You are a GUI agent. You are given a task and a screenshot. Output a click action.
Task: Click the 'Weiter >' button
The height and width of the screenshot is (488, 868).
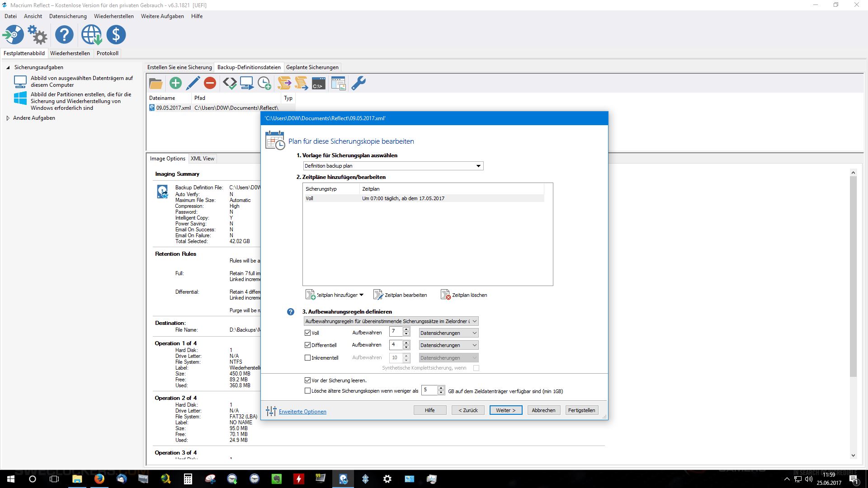point(505,410)
